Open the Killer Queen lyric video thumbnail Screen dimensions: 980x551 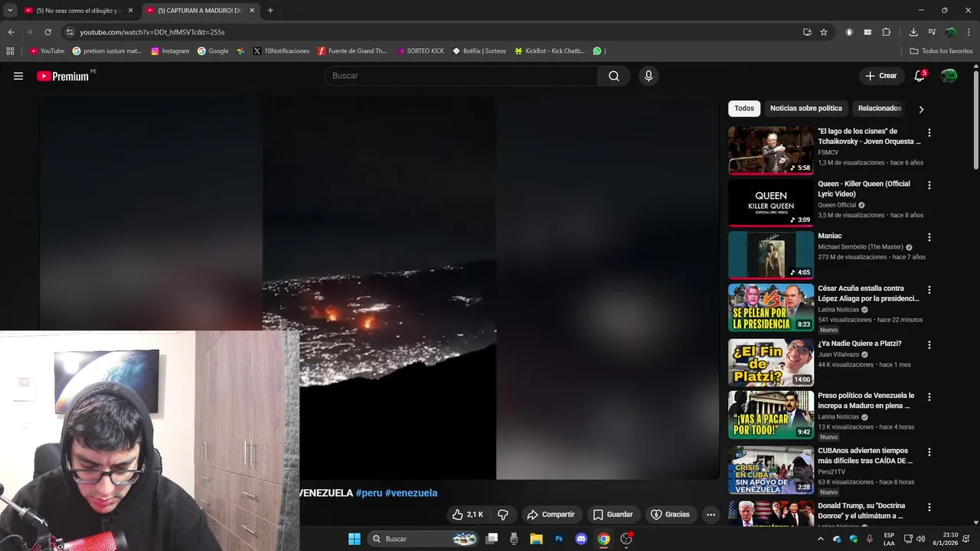point(771,203)
